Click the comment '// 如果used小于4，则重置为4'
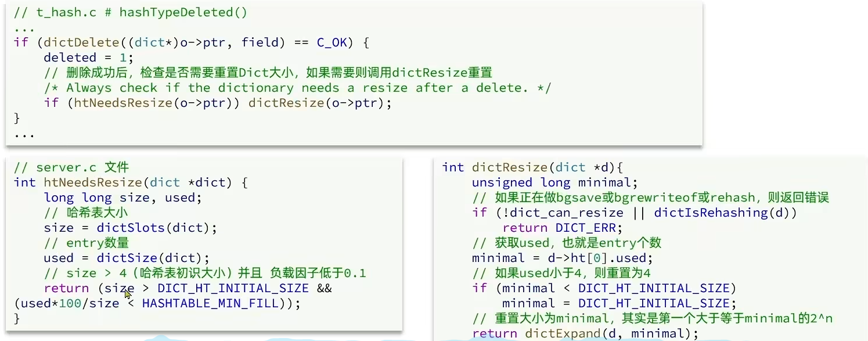The image size is (868, 341). 561,273
